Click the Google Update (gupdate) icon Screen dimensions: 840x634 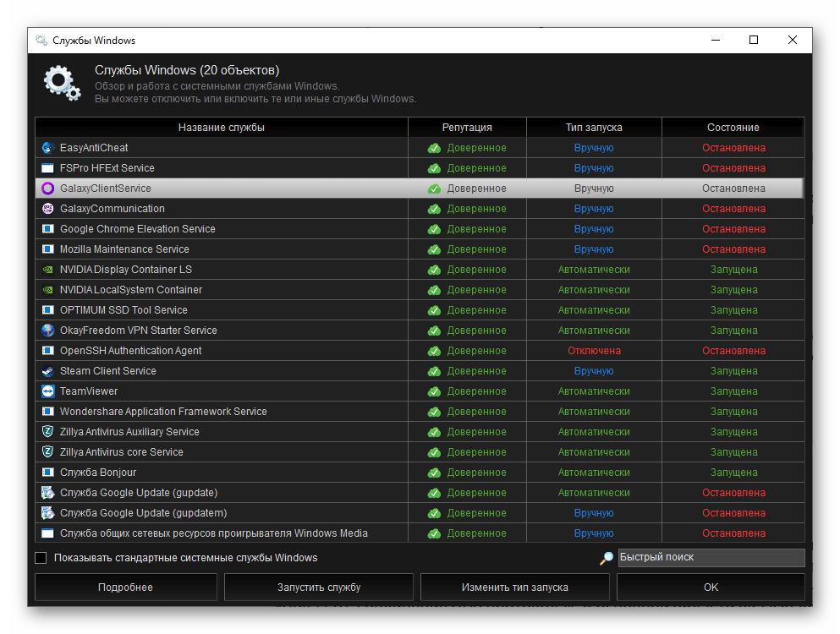(x=47, y=493)
